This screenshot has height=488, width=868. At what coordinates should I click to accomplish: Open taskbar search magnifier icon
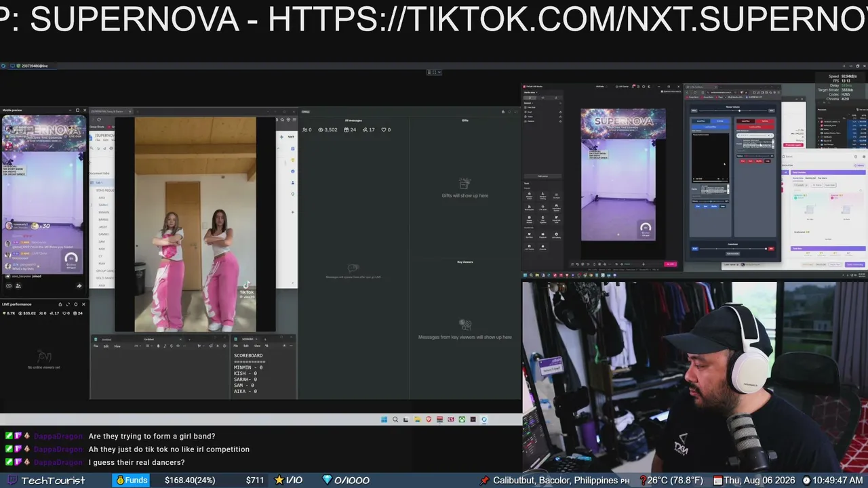[x=395, y=420]
